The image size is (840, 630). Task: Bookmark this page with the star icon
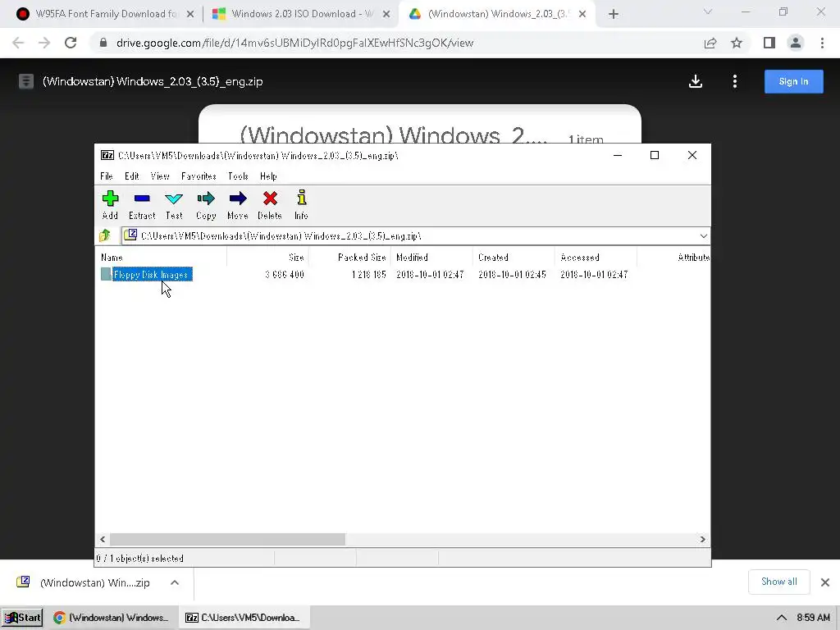[737, 43]
